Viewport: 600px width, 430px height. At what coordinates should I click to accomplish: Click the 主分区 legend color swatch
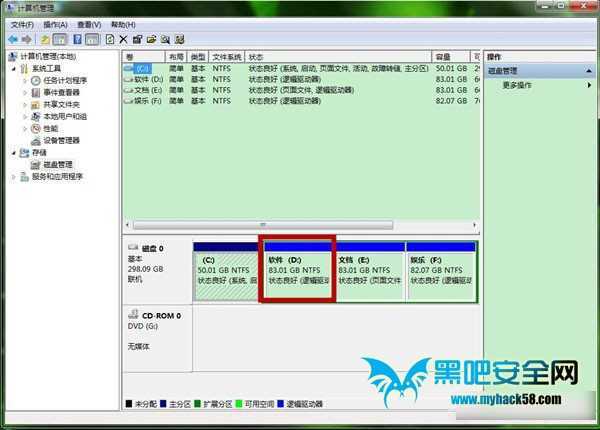(163, 404)
